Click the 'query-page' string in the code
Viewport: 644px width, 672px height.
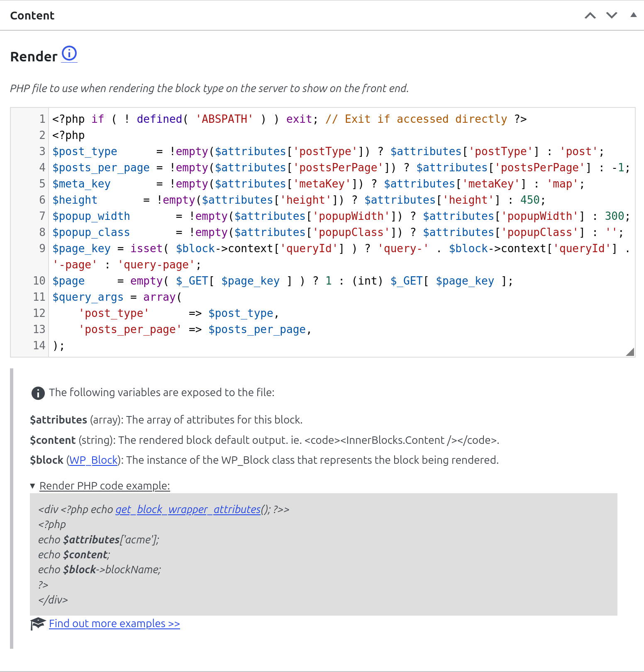click(x=156, y=265)
